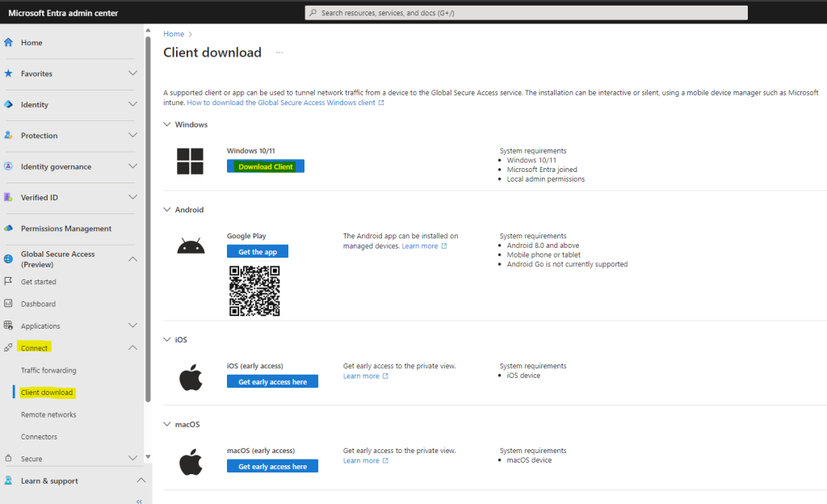Click Microsoft Entra admin center title
The width and height of the screenshot is (827, 504).
tap(63, 13)
